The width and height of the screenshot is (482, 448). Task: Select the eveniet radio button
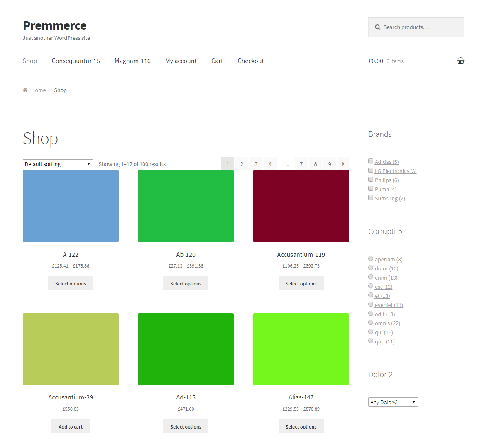pos(371,304)
